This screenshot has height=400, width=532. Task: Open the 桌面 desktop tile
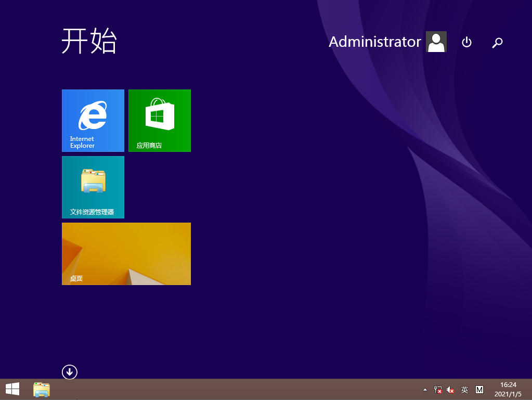[126, 254]
